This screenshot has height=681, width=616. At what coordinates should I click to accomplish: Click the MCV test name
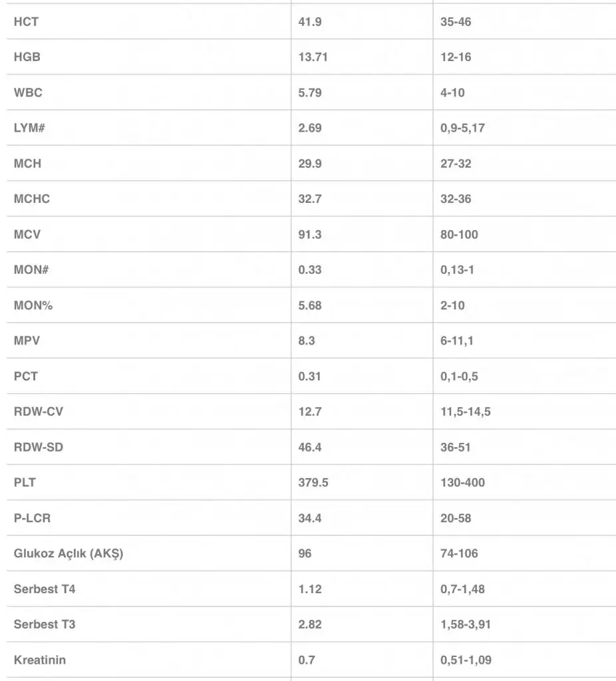click(x=27, y=234)
